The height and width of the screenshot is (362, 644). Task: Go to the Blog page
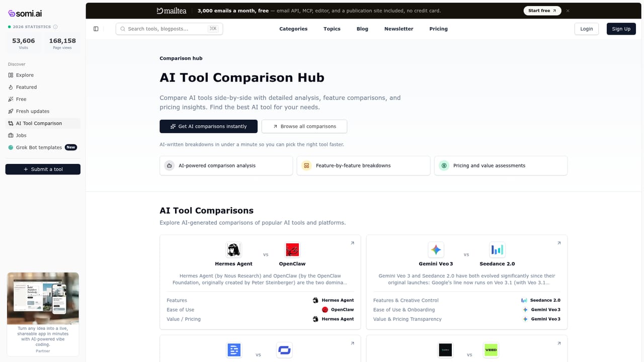pyautogui.click(x=362, y=29)
